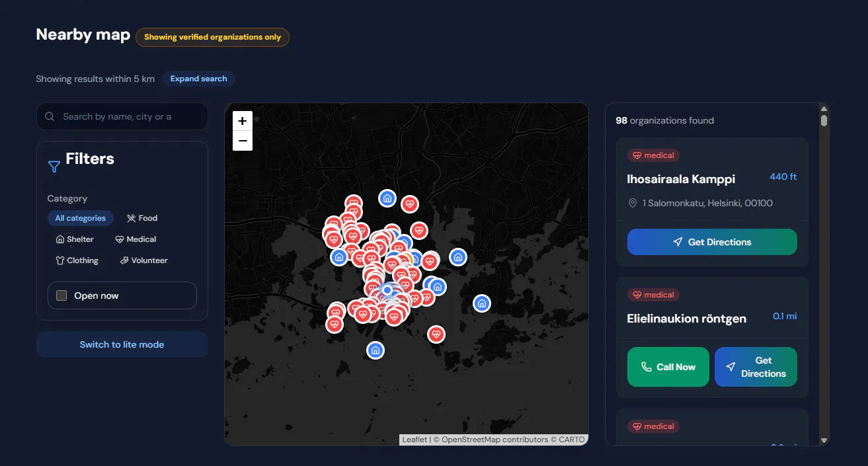Click Nearby map heading
The width and height of the screenshot is (868, 466).
83,35
